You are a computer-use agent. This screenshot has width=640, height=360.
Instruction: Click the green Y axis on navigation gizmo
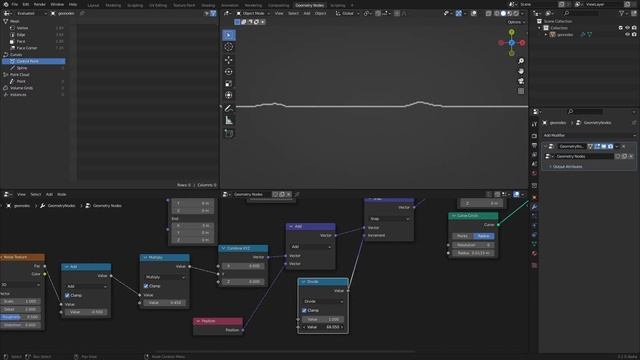[x=511, y=32]
